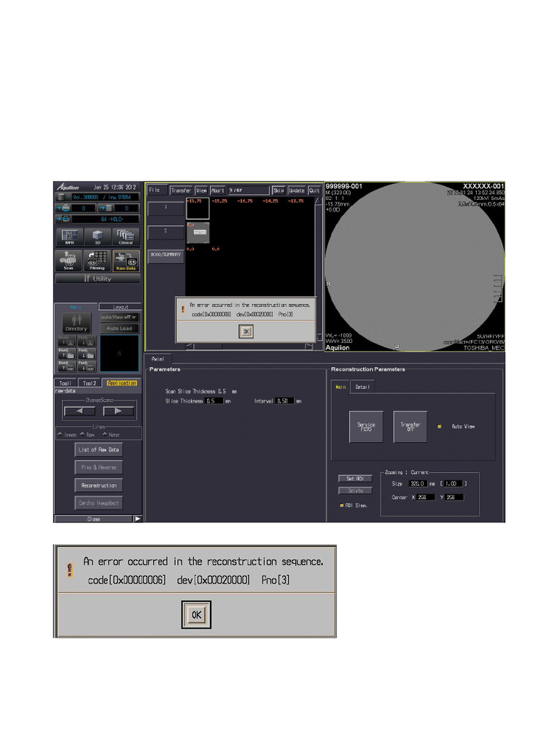This screenshot has width=560, height=747.
Task: Open the Detail reconstruction parameters tab
Action: point(362,387)
